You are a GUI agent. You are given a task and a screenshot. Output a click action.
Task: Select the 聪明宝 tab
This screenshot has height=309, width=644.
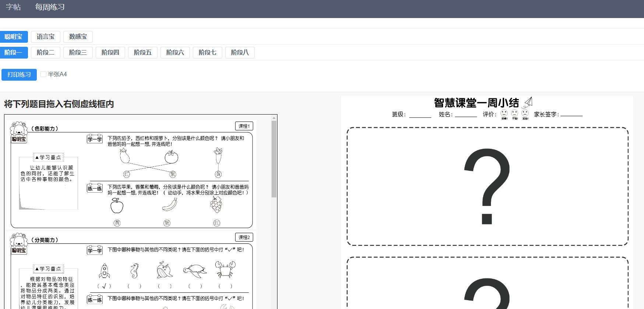[x=14, y=37]
